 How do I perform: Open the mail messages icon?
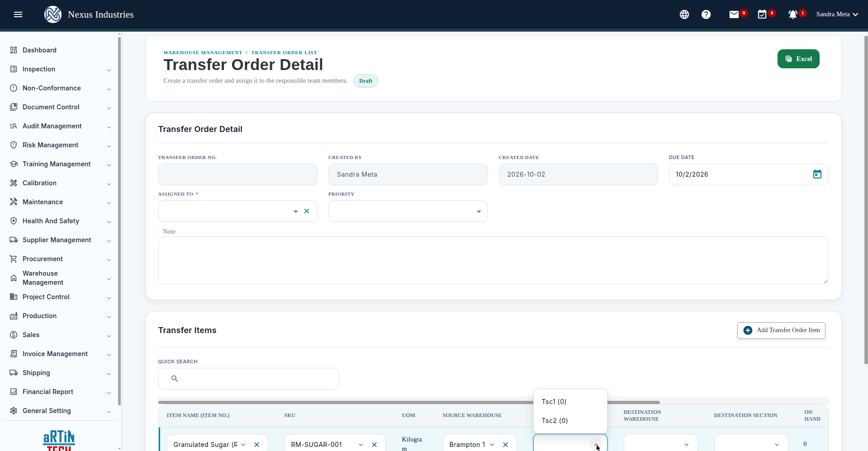(x=734, y=14)
